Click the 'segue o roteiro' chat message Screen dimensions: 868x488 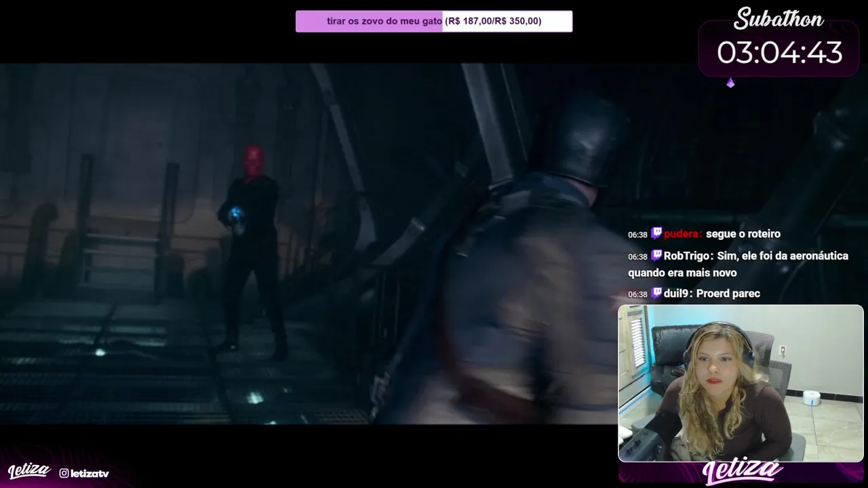tap(743, 234)
